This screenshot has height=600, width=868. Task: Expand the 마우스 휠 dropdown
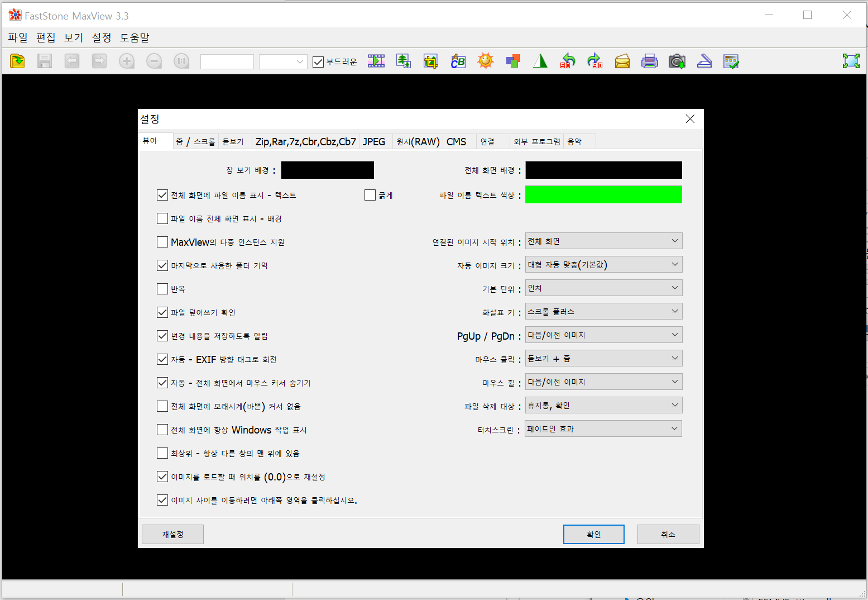point(603,382)
